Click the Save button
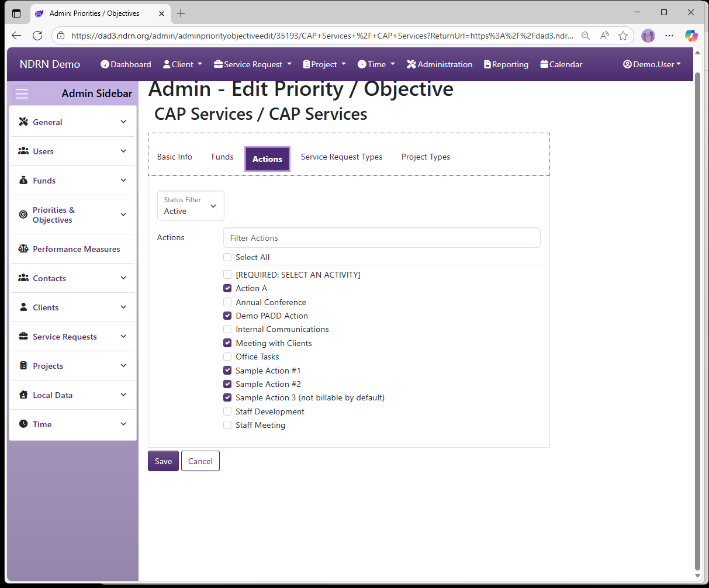Screen dimensions: 709x588 163,461
